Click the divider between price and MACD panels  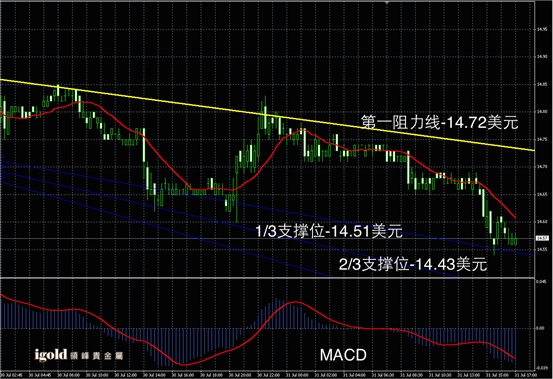pos(267,278)
